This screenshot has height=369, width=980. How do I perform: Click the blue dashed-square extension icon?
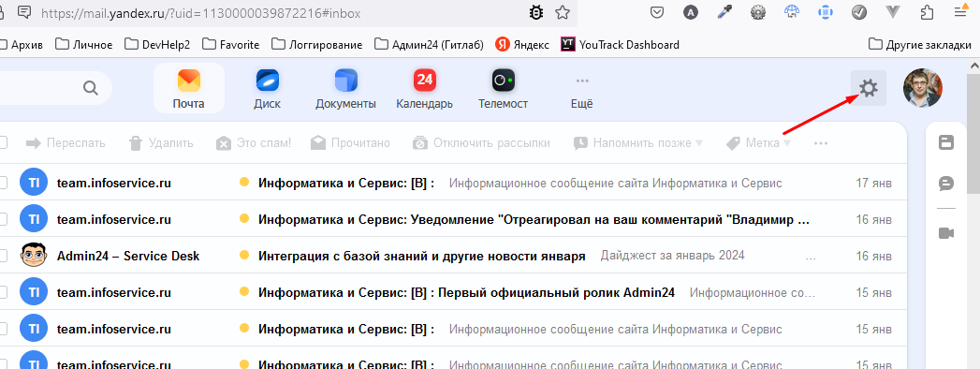[826, 12]
